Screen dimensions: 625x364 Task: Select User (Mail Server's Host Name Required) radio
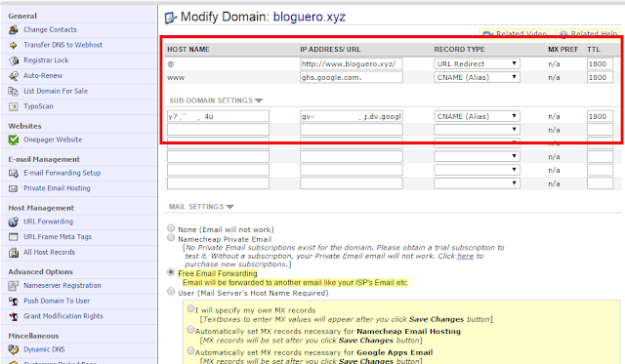(x=171, y=292)
